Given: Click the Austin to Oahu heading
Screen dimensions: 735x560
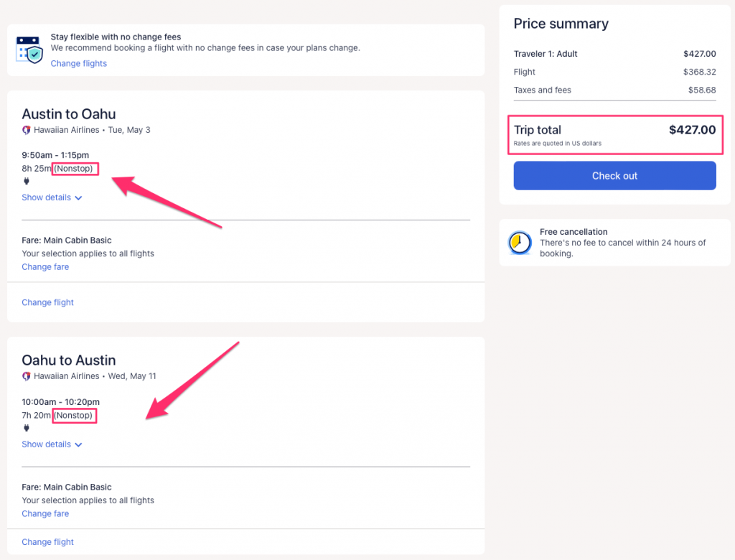Looking at the screenshot, I should 68,113.
